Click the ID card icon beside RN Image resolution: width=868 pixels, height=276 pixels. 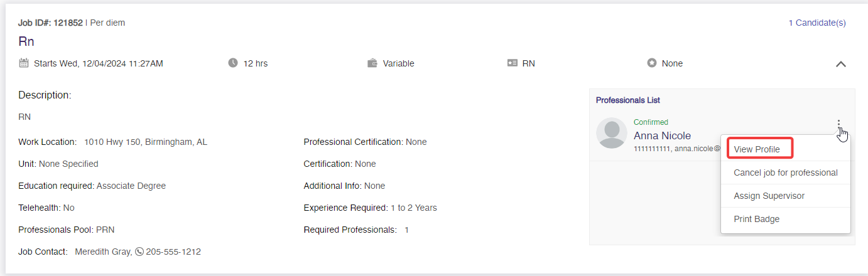tap(512, 63)
